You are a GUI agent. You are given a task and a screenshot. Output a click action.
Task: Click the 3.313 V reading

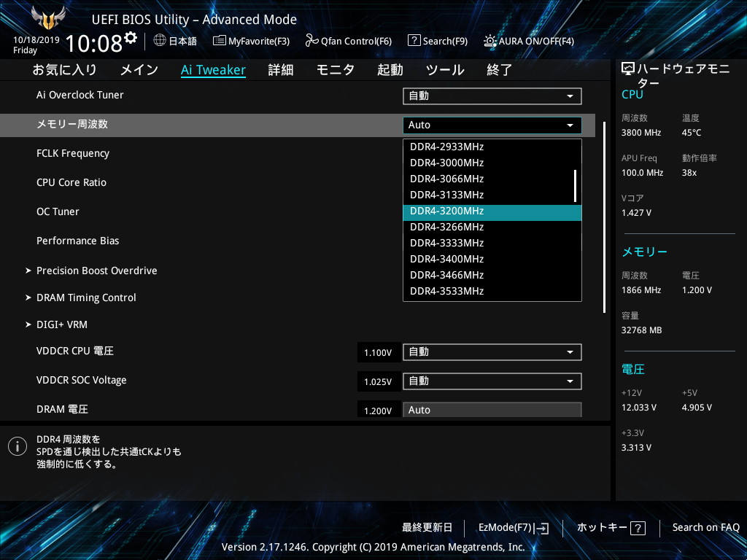click(636, 448)
